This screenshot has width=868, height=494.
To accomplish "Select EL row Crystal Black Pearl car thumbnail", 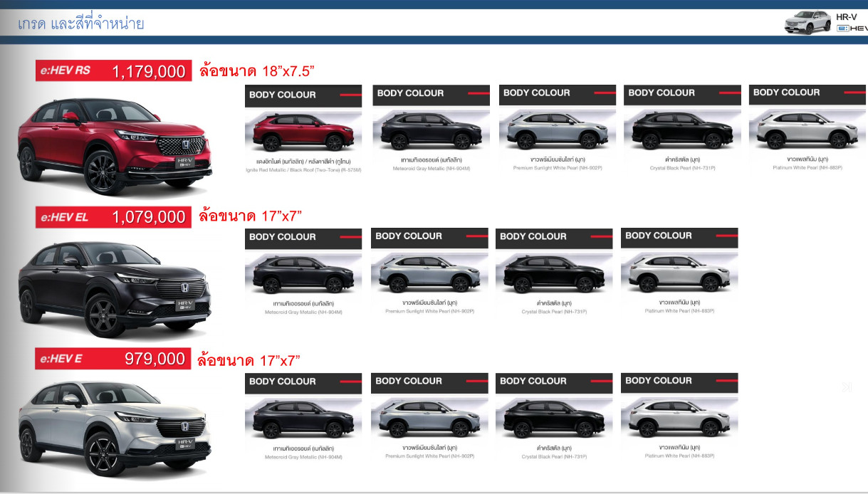I will (554, 275).
